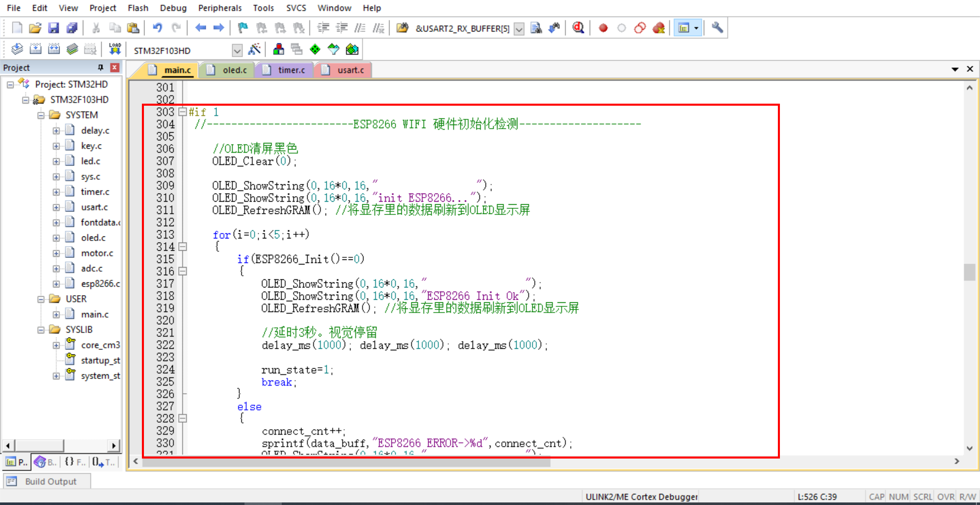This screenshot has height=505, width=980.
Task: Click the Project panel's scroll right arrow
Action: click(x=114, y=446)
